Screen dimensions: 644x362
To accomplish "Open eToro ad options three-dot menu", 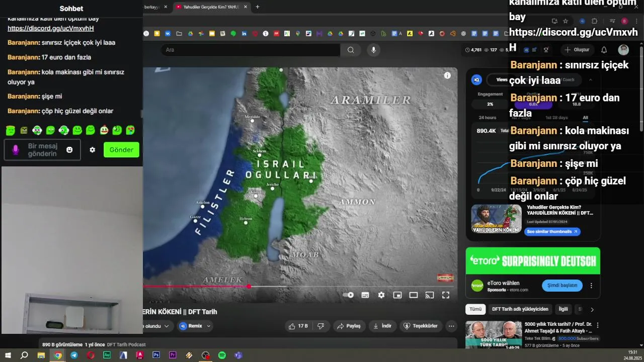I will pos(591,285).
